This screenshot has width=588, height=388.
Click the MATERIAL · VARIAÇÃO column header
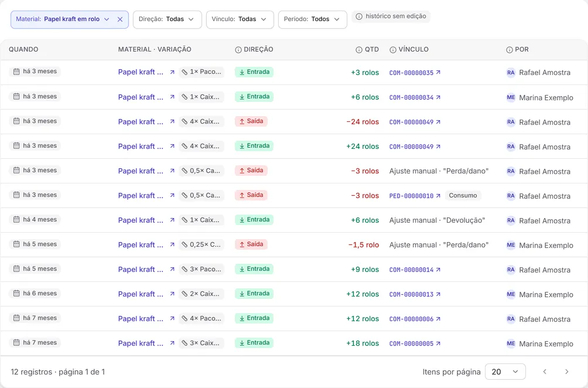click(155, 50)
